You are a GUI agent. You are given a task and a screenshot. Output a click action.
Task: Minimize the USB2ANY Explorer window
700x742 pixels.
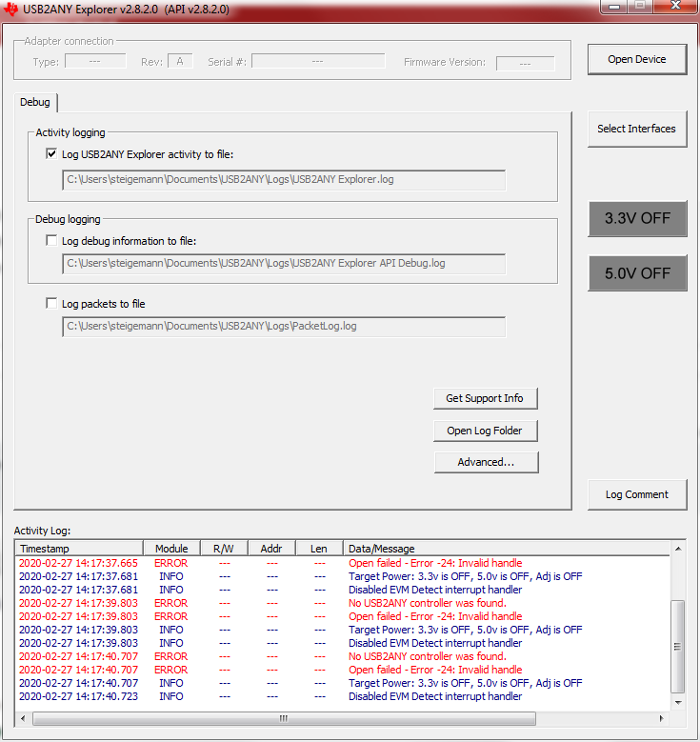[614, 6]
